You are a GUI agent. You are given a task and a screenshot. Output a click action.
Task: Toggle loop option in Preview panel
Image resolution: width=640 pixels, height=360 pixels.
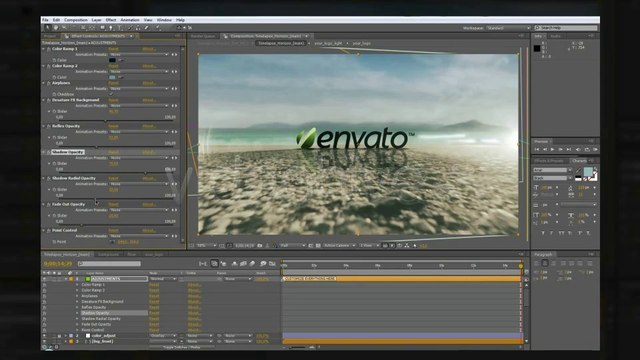(x=587, y=149)
